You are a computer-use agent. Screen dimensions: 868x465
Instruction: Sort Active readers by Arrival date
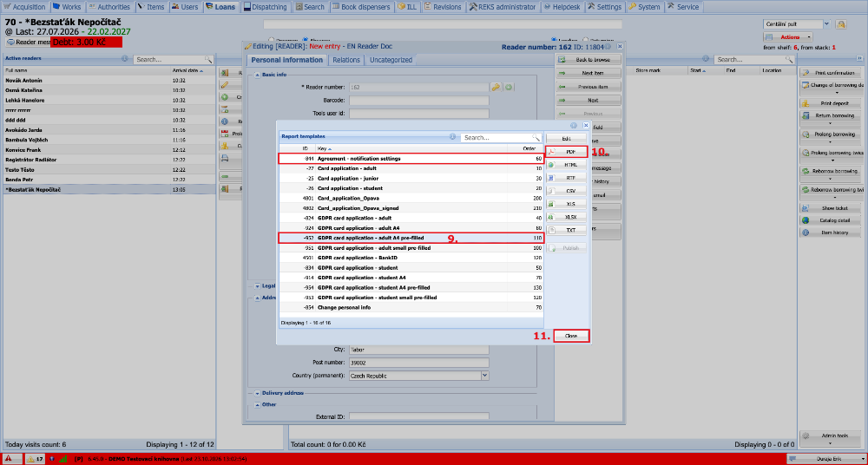click(x=193, y=71)
